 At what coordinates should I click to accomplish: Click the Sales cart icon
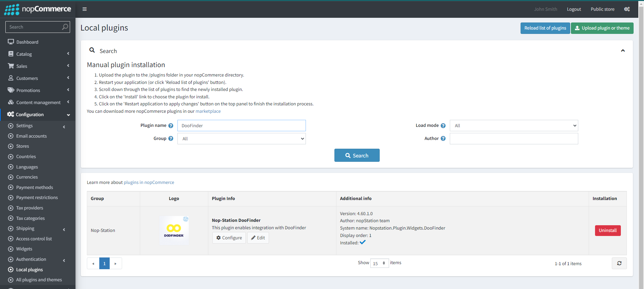pyautogui.click(x=11, y=66)
